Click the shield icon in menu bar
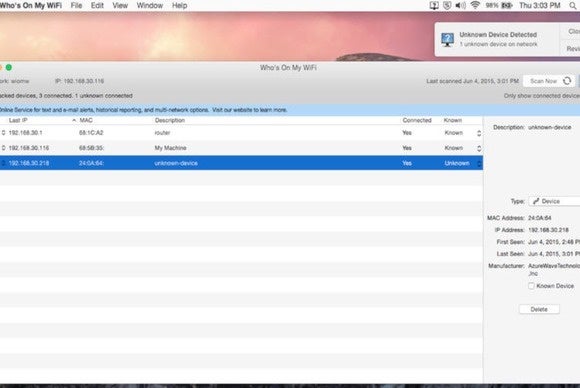The height and width of the screenshot is (388, 580). click(x=447, y=6)
